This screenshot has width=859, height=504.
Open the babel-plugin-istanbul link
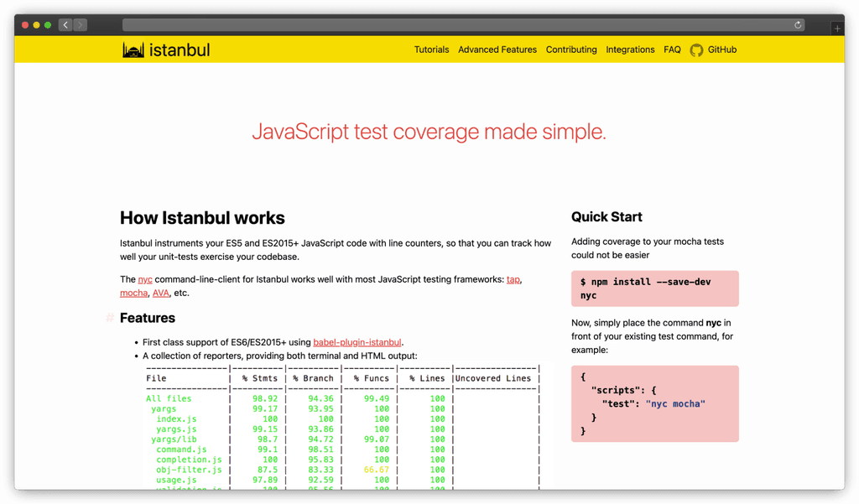(357, 342)
